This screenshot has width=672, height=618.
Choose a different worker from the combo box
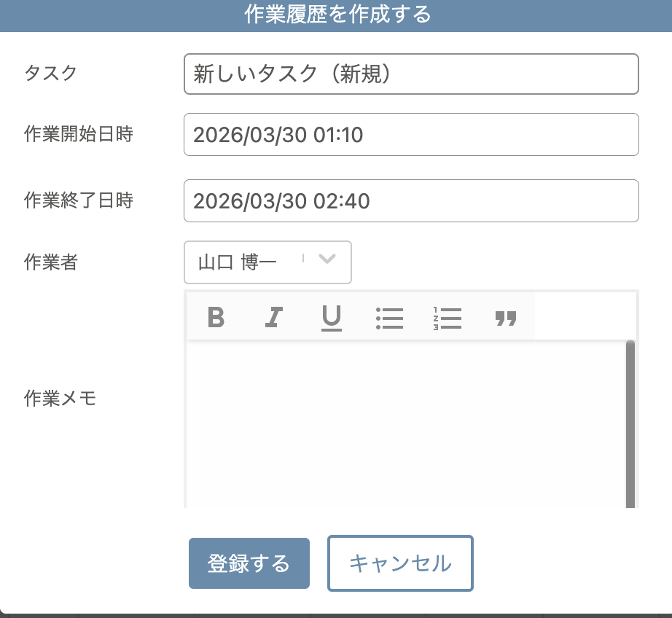[267, 262]
